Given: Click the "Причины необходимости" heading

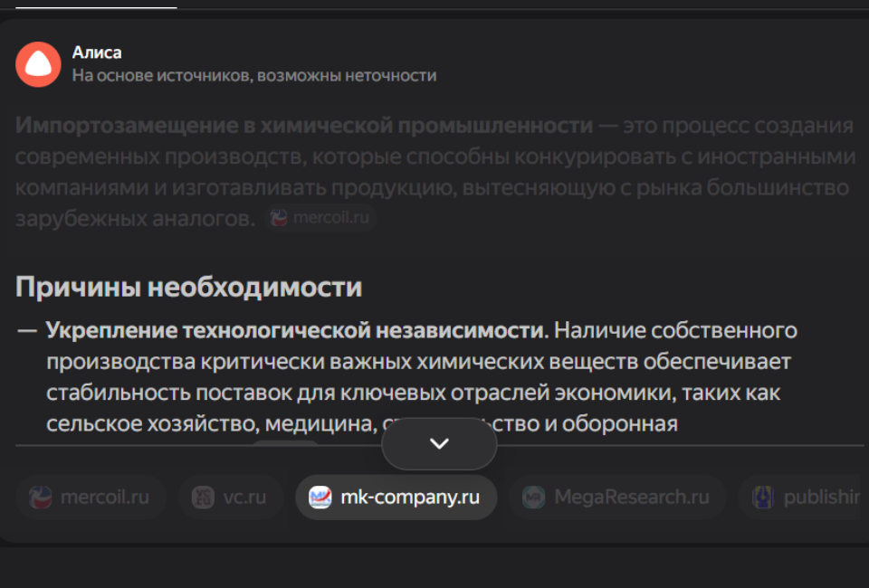Looking at the screenshot, I should [x=188, y=287].
